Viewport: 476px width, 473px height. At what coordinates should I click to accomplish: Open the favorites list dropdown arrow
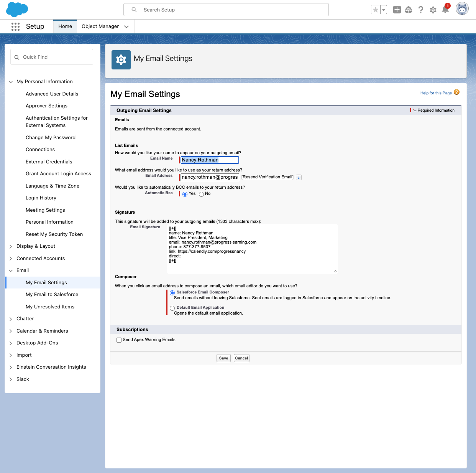pyautogui.click(x=383, y=10)
